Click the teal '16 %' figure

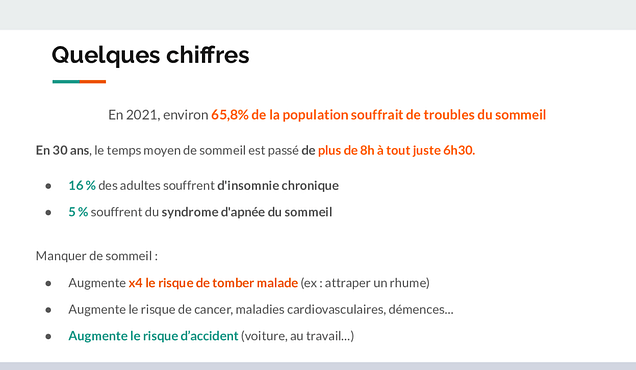point(82,185)
